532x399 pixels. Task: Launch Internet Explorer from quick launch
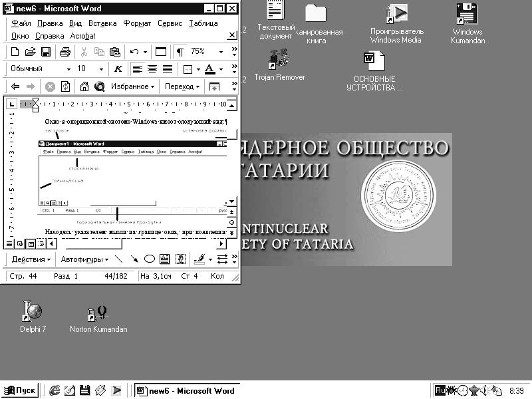tap(55, 390)
